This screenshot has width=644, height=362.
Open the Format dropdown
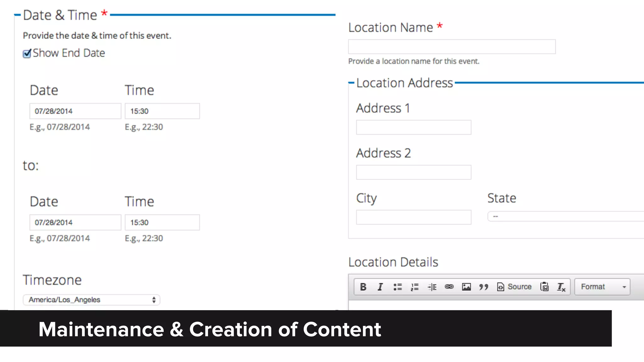coord(602,287)
